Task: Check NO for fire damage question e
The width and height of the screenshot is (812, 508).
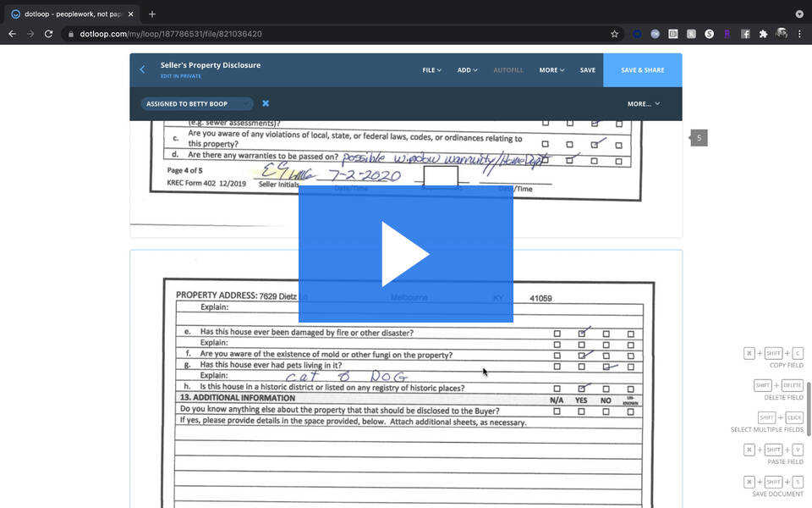Action: (606, 334)
